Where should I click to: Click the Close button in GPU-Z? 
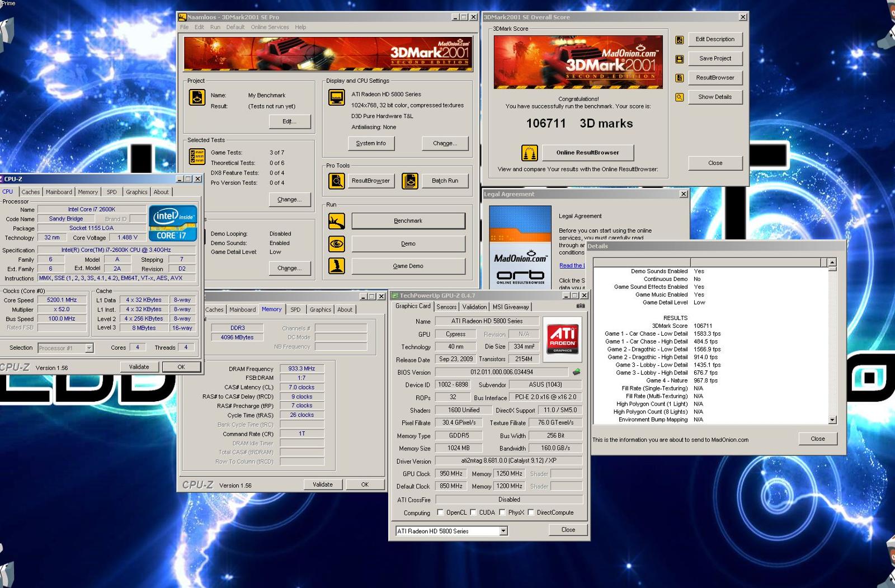click(568, 530)
